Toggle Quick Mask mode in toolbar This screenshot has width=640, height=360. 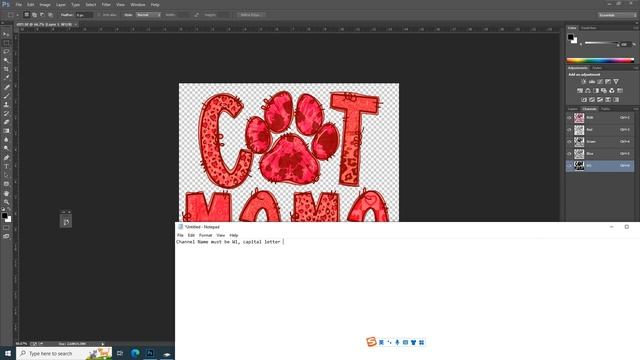(x=6, y=228)
